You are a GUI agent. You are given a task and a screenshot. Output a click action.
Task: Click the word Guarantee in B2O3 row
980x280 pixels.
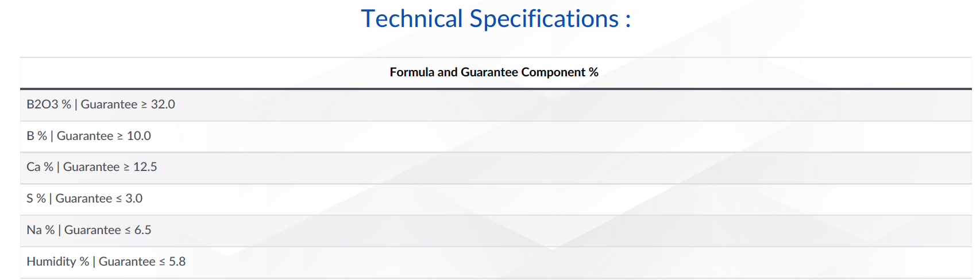109,104
